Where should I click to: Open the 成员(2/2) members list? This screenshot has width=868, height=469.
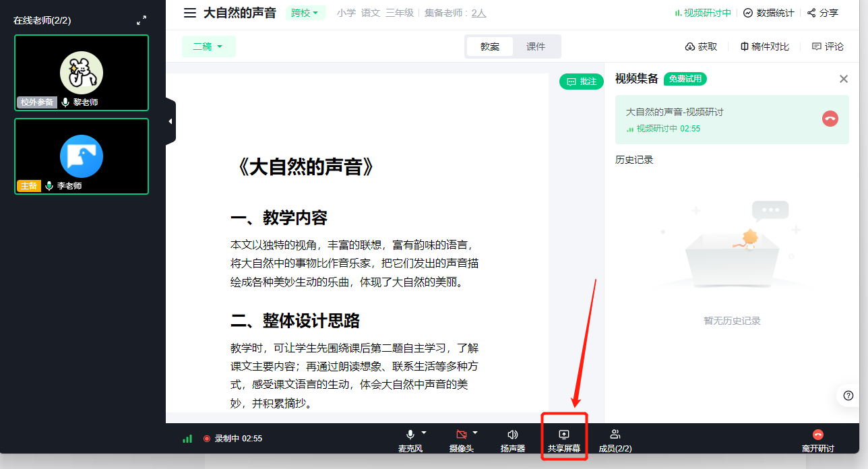[x=615, y=441]
